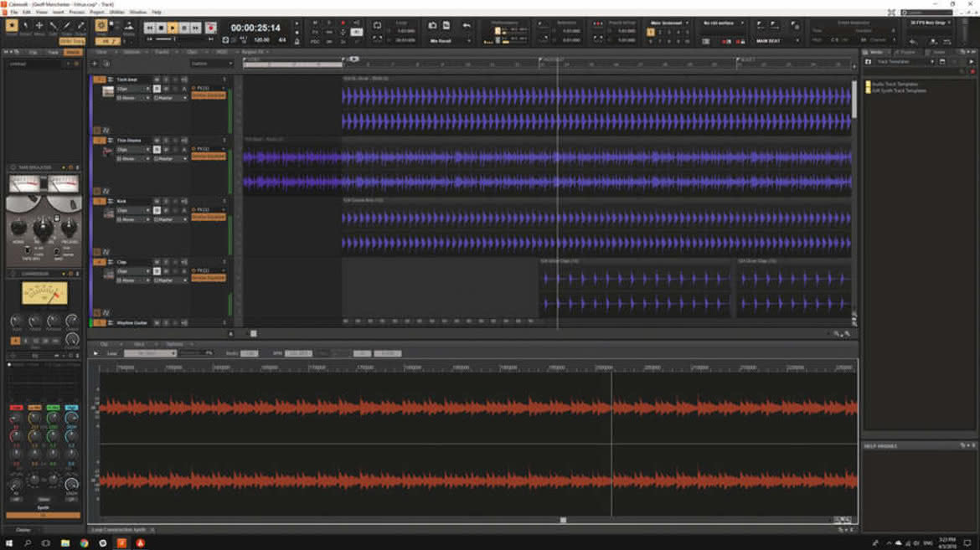Recall previous scene in Mix Recall
The height and width of the screenshot is (550, 980).
click(x=467, y=26)
